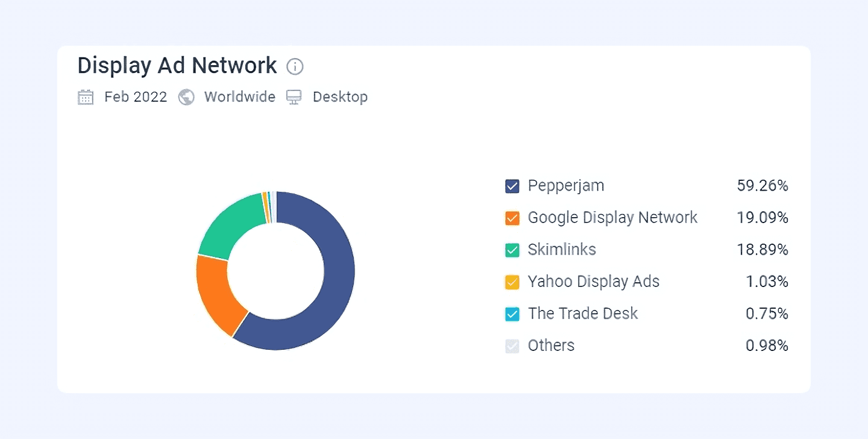Select the 59.26% value

pyautogui.click(x=763, y=186)
